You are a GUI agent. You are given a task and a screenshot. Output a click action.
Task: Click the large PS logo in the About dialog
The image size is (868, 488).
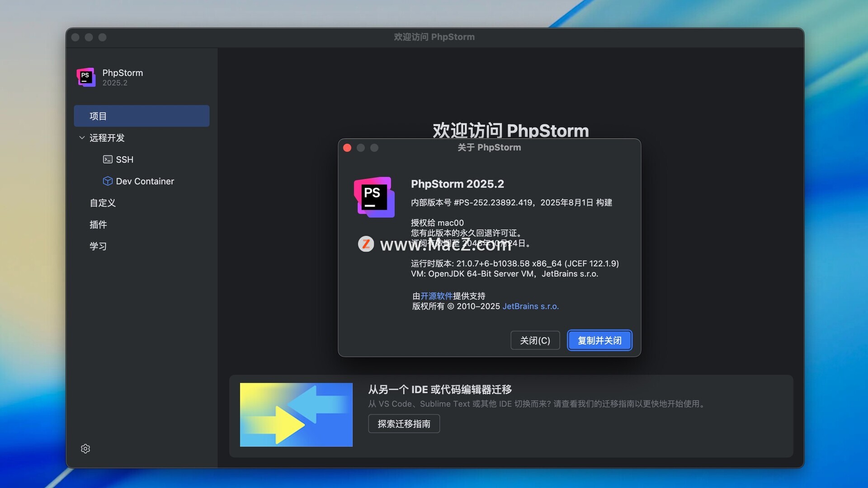point(374,197)
